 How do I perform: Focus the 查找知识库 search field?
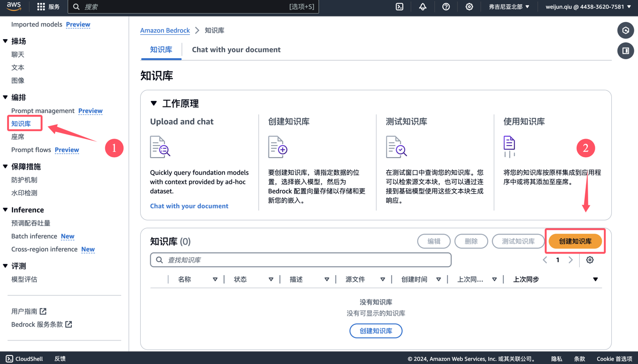(x=301, y=260)
